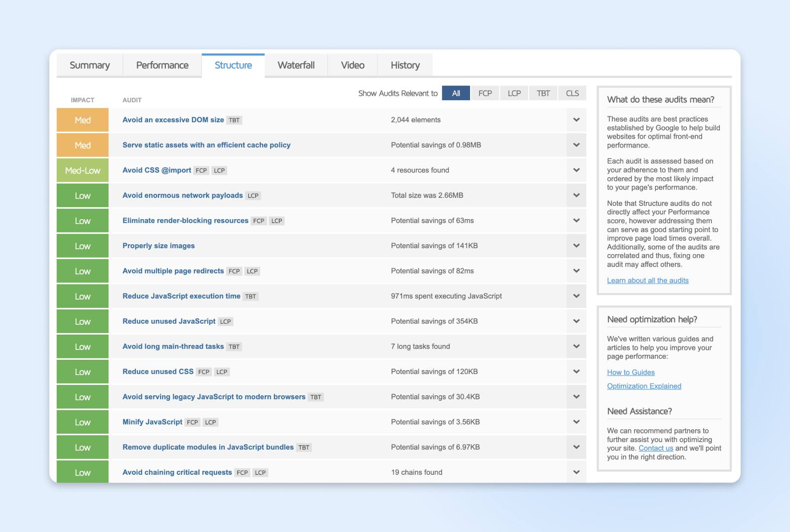Open the Performance tab
The width and height of the screenshot is (790, 532).
coord(162,65)
